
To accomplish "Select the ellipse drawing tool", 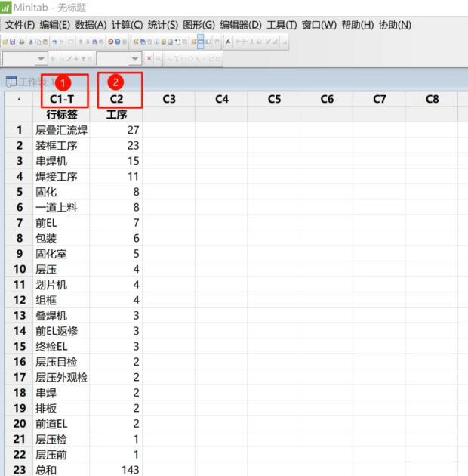I will 190,59.
